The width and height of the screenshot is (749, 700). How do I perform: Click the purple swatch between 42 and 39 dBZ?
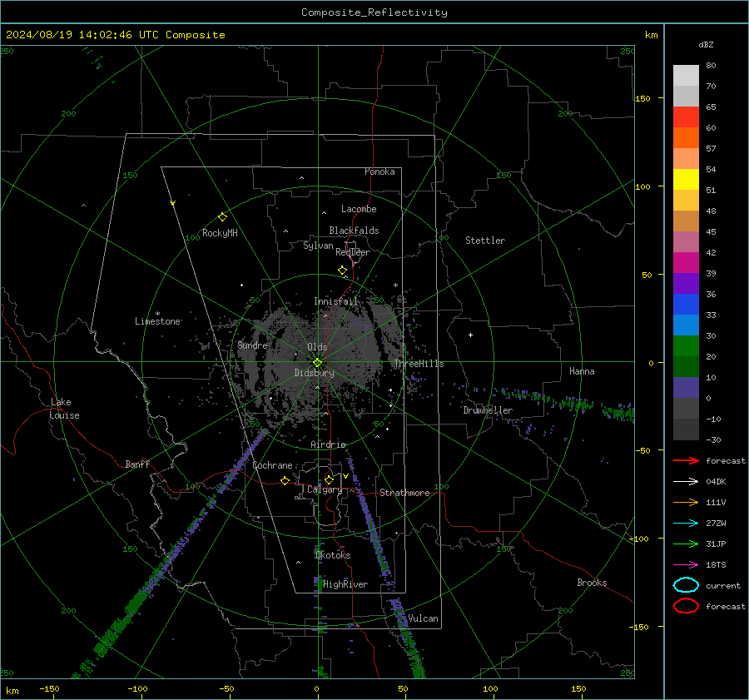[686, 284]
